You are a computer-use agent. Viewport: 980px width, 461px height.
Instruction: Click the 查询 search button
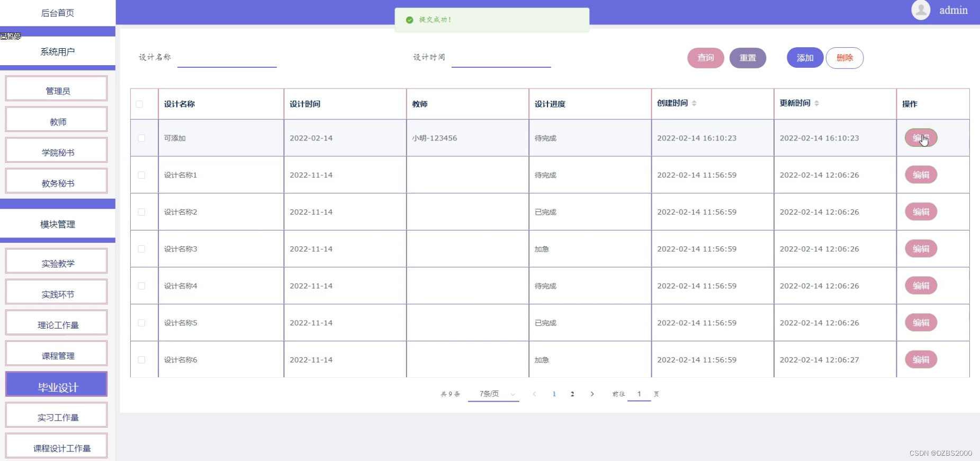point(706,58)
